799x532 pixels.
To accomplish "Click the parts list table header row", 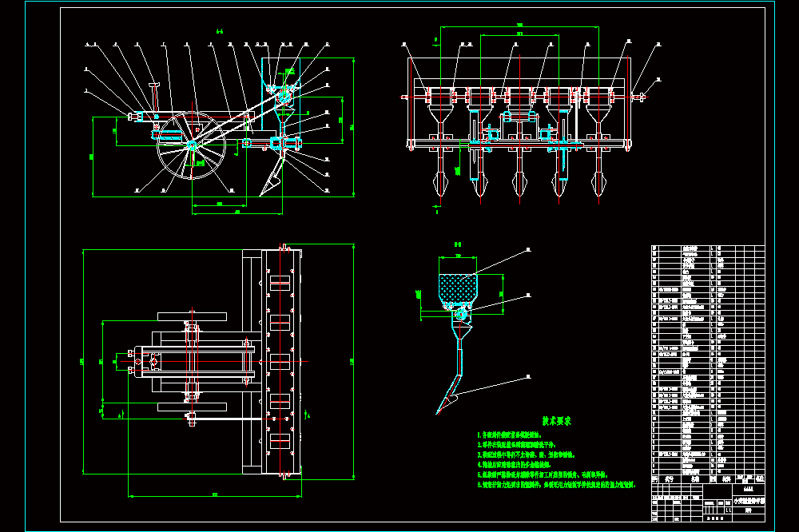I will point(708,479).
